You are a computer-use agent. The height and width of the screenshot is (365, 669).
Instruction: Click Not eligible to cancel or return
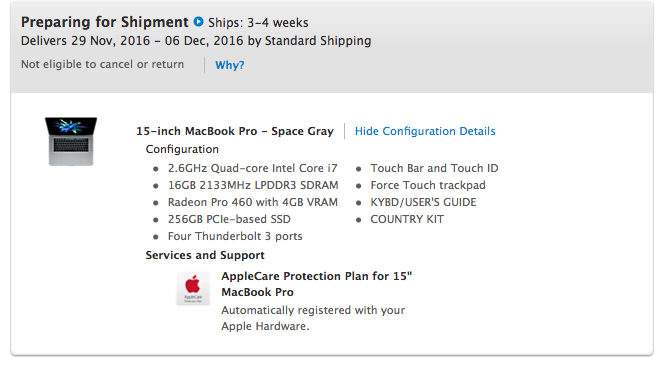[102, 64]
